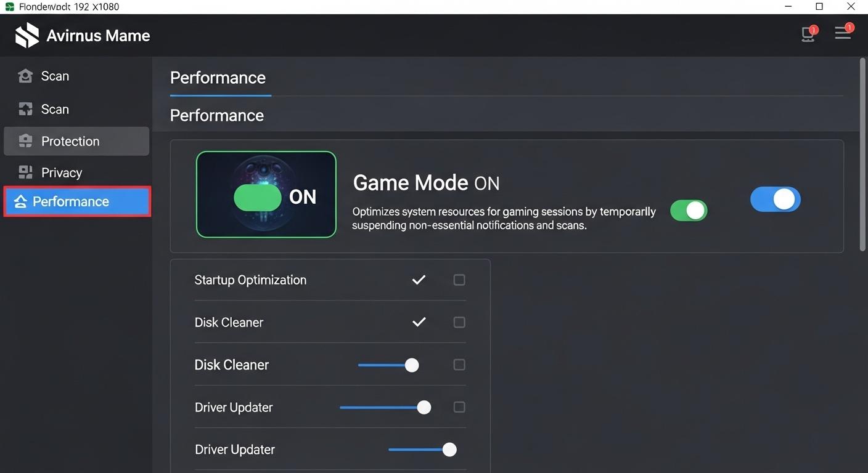Select the Performance tab at the top
Viewport: 868px width, 473px height.
click(218, 78)
